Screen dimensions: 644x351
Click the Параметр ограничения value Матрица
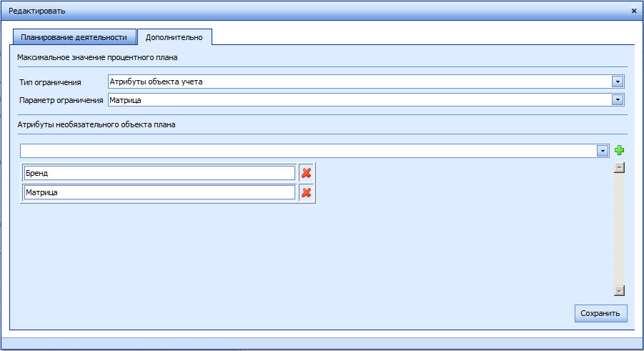[x=357, y=100]
